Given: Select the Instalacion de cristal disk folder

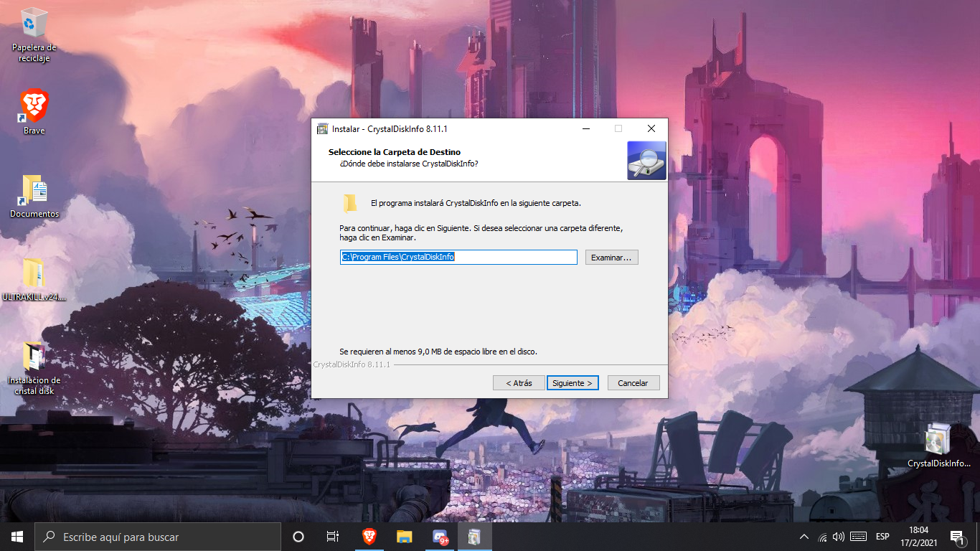Looking at the screenshot, I should point(34,368).
